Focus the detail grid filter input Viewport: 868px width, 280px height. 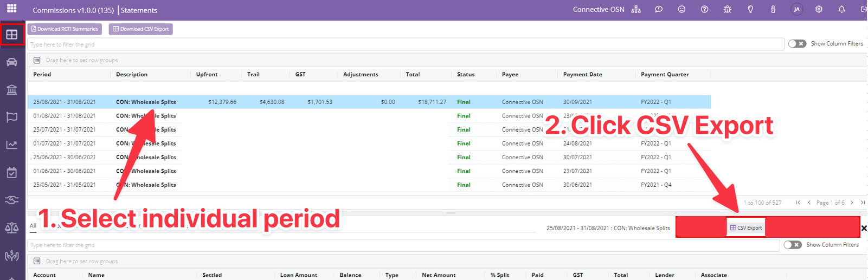[x=404, y=245]
